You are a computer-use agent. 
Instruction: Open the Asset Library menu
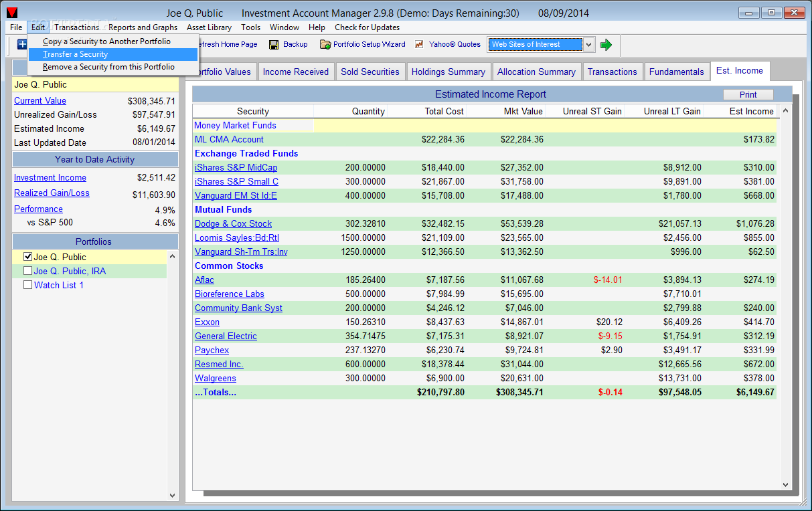click(209, 27)
